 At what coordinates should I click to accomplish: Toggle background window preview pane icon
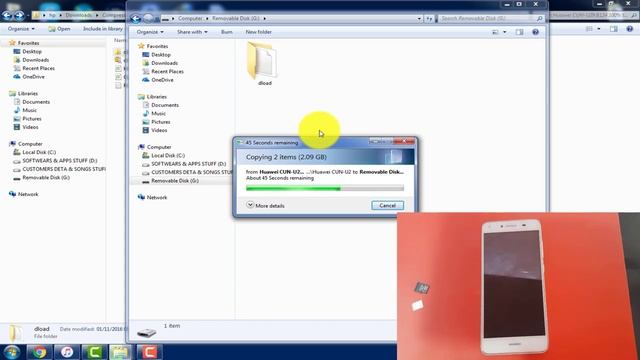(x=613, y=29)
